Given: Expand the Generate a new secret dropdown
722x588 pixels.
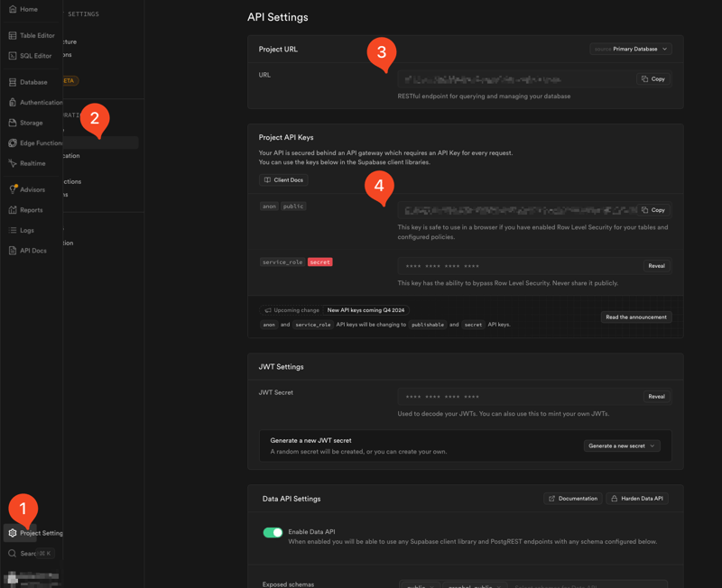Looking at the screenshot, I should [x=621, y=445].
